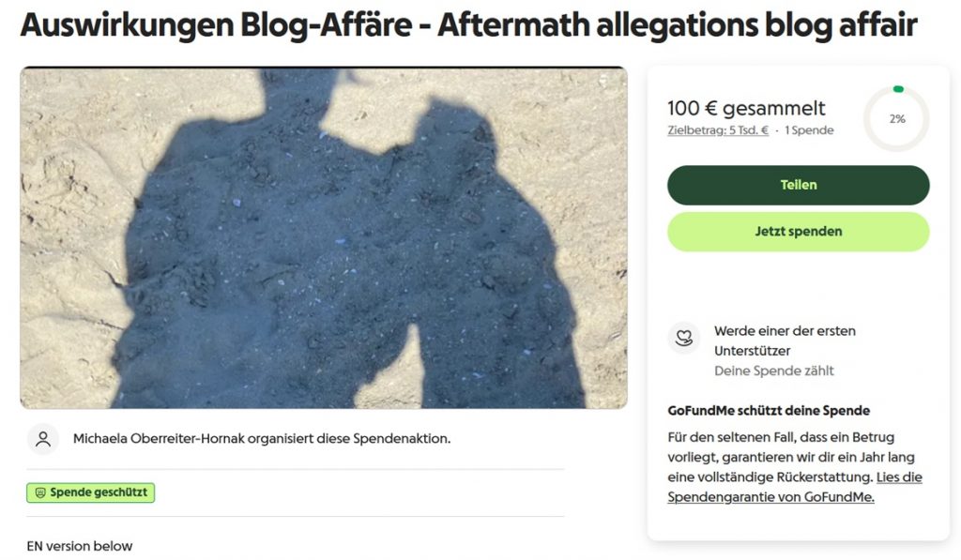Viewport: 961px width, 560px height.
Task: Click the 100 € gesammelt amount
Action: tap(746, 109)
